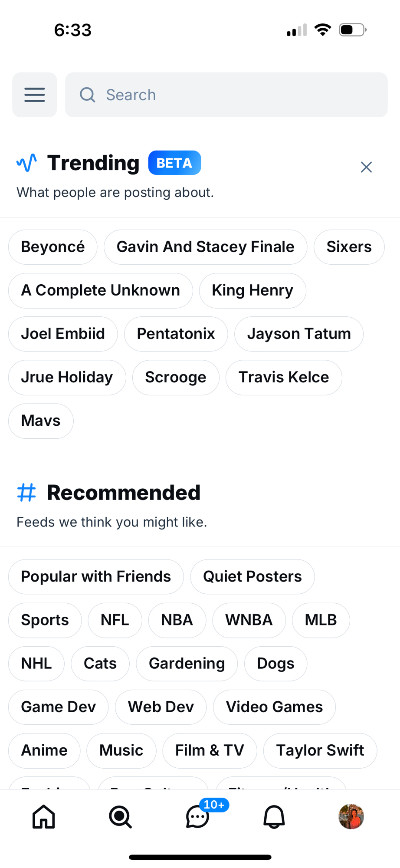Open the Search tab magnifier icon

(x=120, y=817)
